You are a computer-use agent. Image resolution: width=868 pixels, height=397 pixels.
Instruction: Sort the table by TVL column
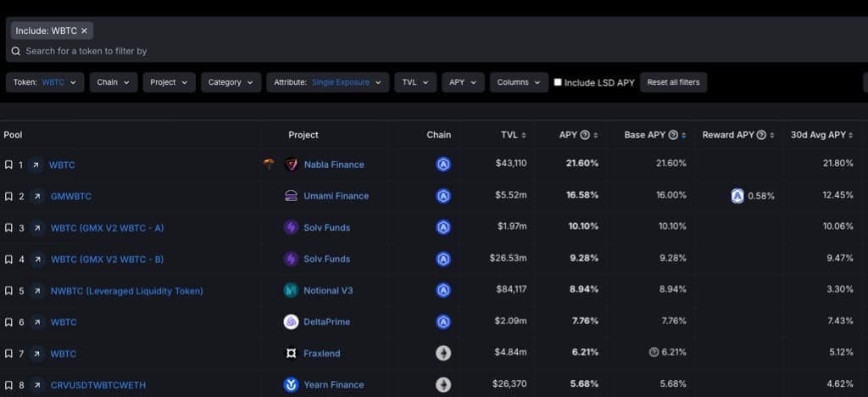click(x=513, y=135)
